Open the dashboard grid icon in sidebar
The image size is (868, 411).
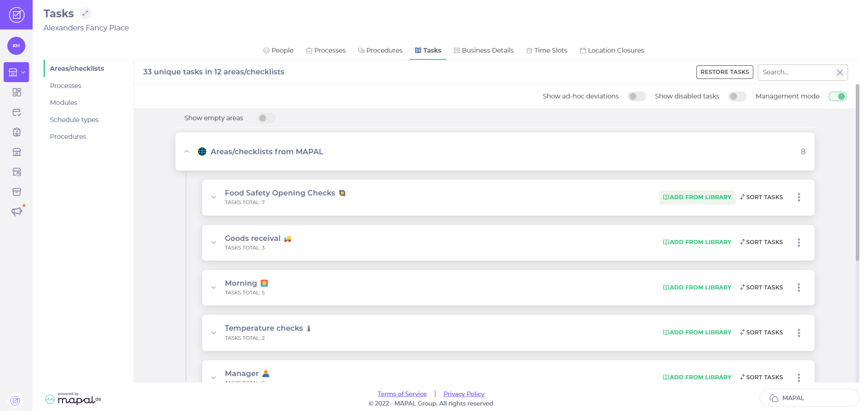coord(17,92)
